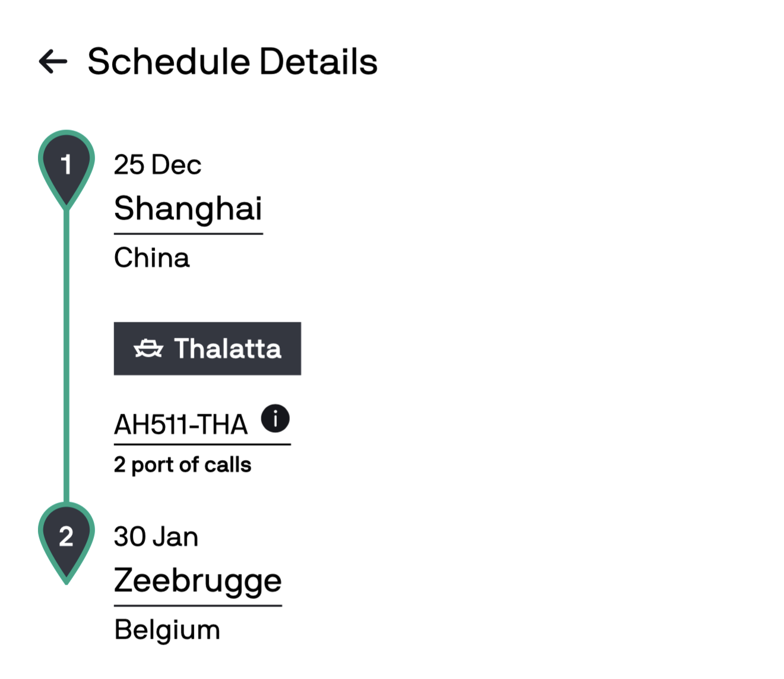Click the underline beneath AH511-THA
The height and width of the screenshot is (679, 784).
pyautogui.click(x=202, y=444)
